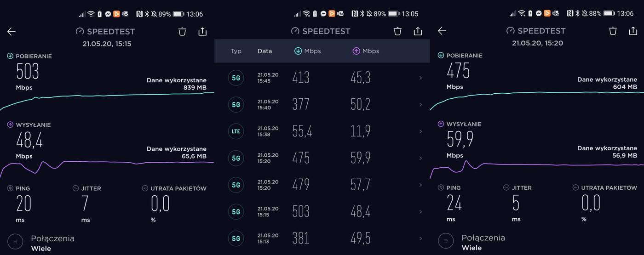Screen dimensions: 644x255
Task: Tap Połączenia icon on 15:15 screen
Action: 15,241
